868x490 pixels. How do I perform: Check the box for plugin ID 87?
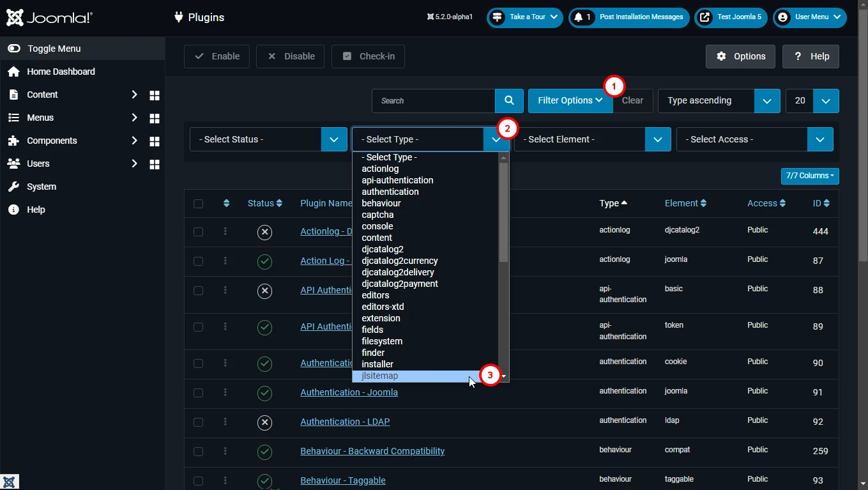click(198, 261)
